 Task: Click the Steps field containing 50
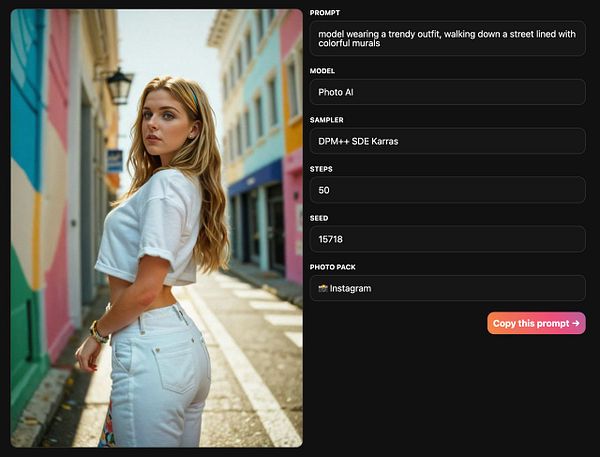[447, 190]
